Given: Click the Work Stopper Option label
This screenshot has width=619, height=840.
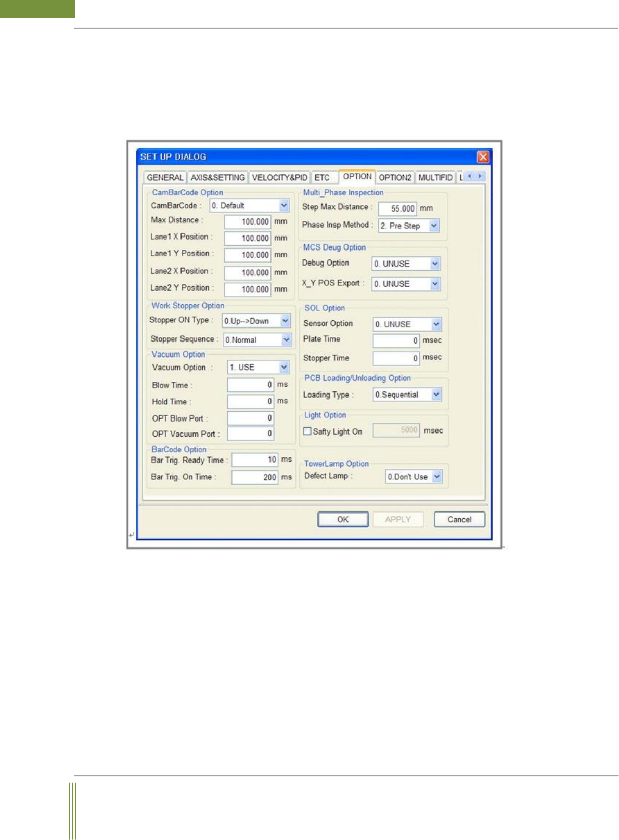Looking at the screenshot, I should tap(188, 306).
